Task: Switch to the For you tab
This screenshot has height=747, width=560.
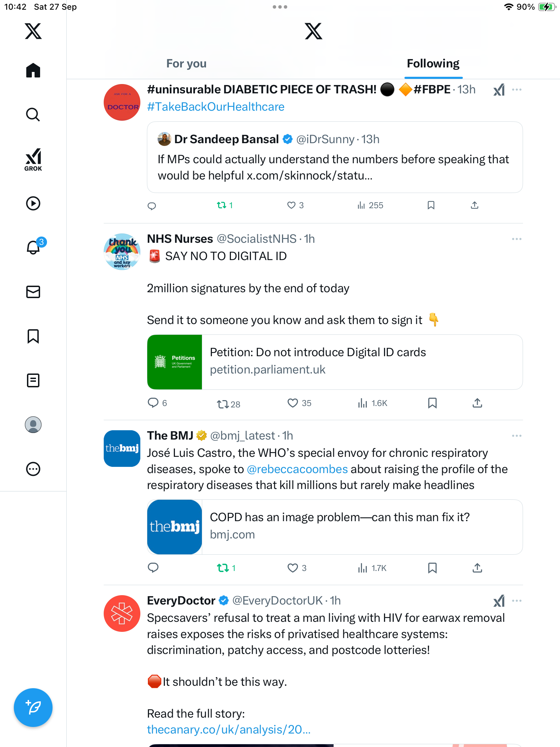Action: (x=186, y=64)
